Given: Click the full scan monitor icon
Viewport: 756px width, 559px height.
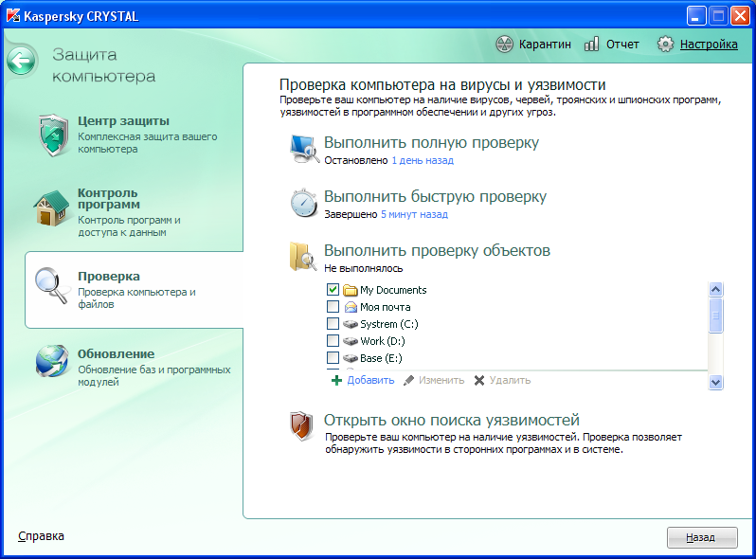Looking at the screenshot, I should [x=304, y=149].
